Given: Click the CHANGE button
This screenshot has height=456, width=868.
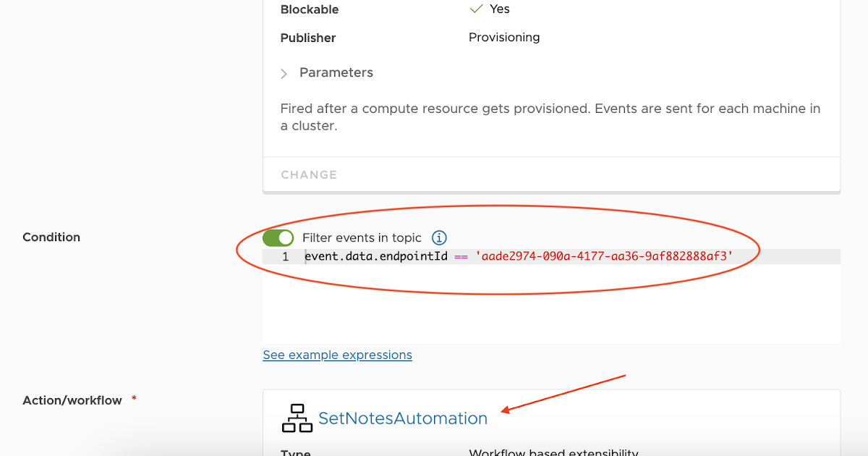Looking at the screenshot, I should tap(309, 174).
